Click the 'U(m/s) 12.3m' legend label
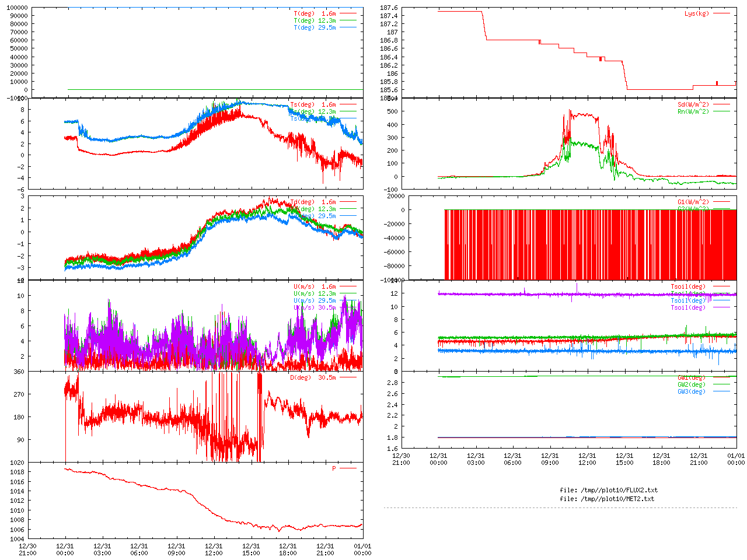The height and width of the screenshot is (560, 747). coord(315,293)
